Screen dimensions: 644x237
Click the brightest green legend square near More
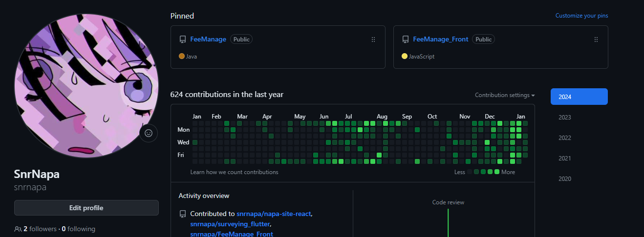(x=497, y=172)
